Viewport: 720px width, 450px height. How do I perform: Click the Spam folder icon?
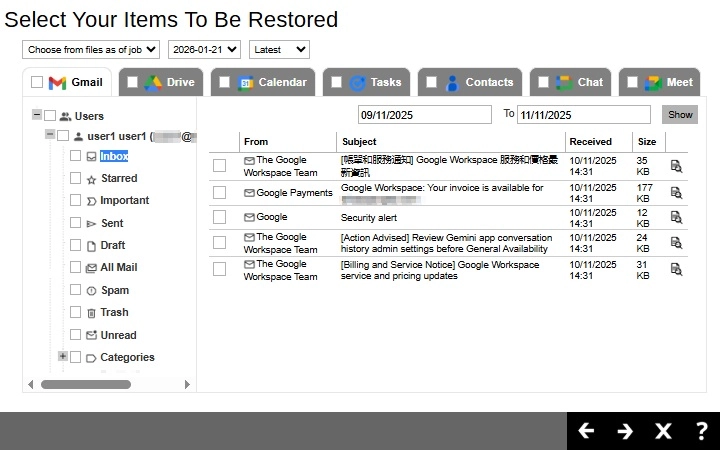[x=91, y=291]
